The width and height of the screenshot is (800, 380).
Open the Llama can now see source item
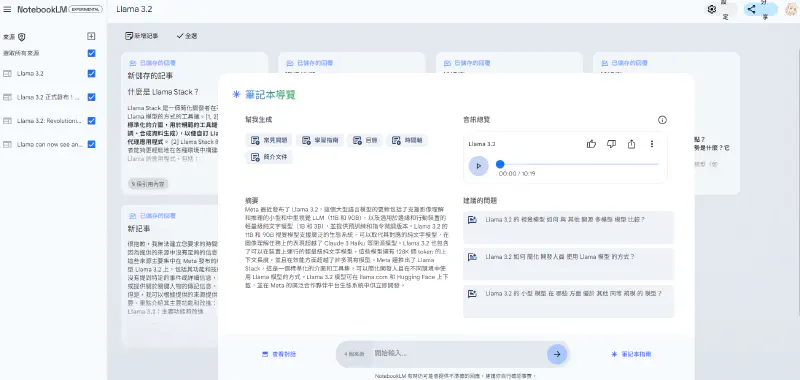coord(49,144)
